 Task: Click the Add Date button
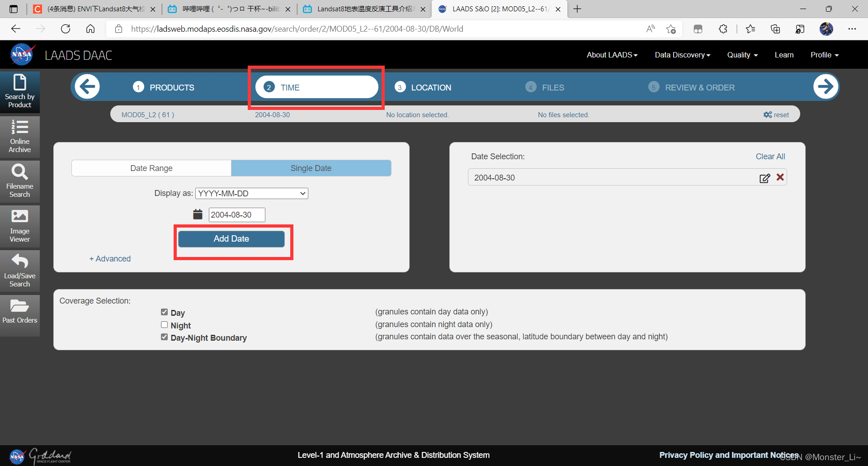(231, 239)
